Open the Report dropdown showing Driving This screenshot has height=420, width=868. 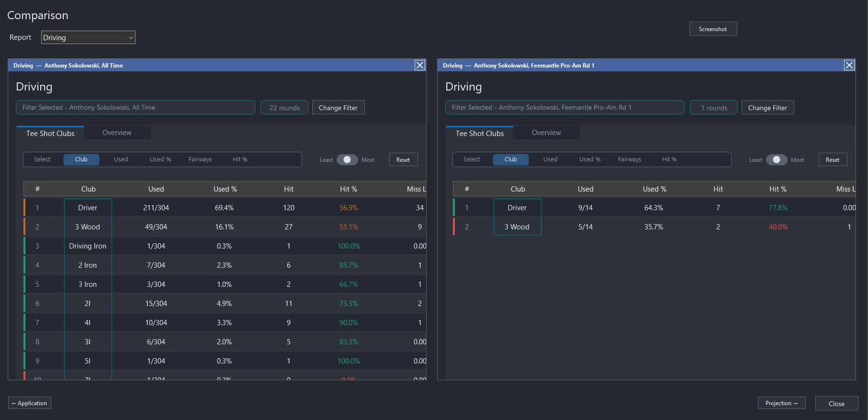pos(88,37)
